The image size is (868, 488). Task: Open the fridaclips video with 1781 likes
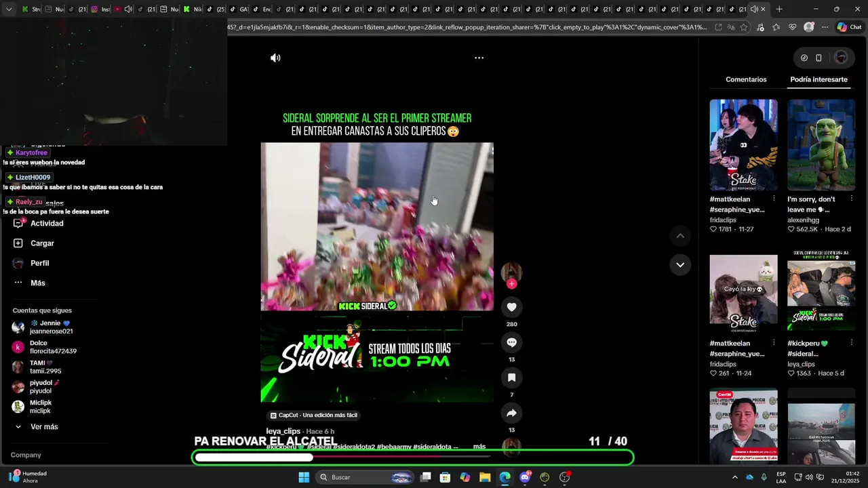coord(743,145)
